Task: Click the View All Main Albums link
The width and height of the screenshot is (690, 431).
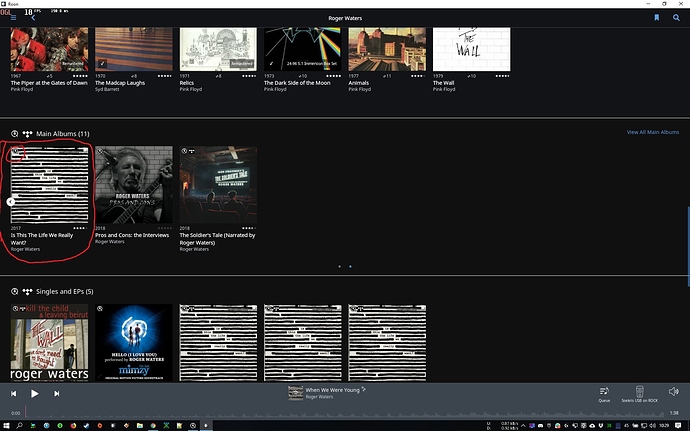Action: 653,132
